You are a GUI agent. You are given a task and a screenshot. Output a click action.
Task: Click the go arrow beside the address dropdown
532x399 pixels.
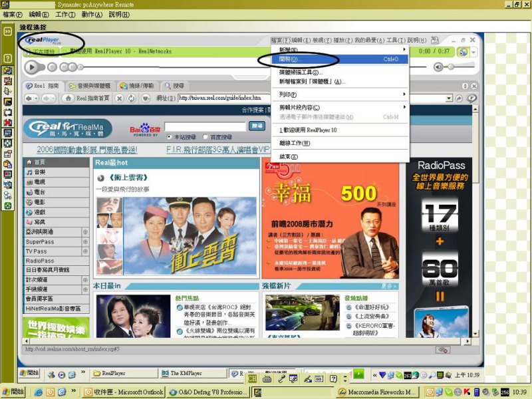point(459,98)
